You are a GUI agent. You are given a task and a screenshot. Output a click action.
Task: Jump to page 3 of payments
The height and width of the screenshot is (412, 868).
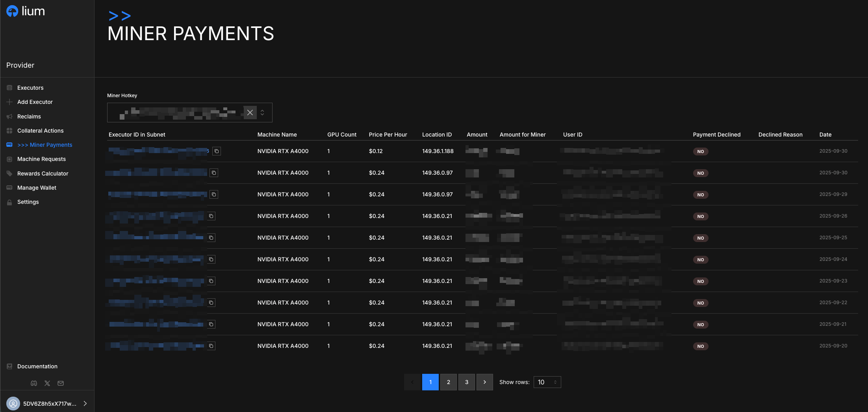pos(466,382)
